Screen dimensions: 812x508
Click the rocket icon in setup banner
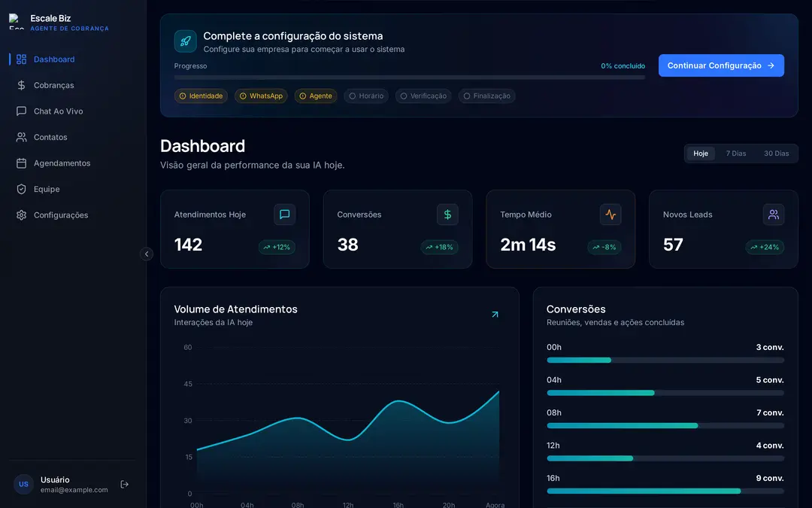(186, 41)
